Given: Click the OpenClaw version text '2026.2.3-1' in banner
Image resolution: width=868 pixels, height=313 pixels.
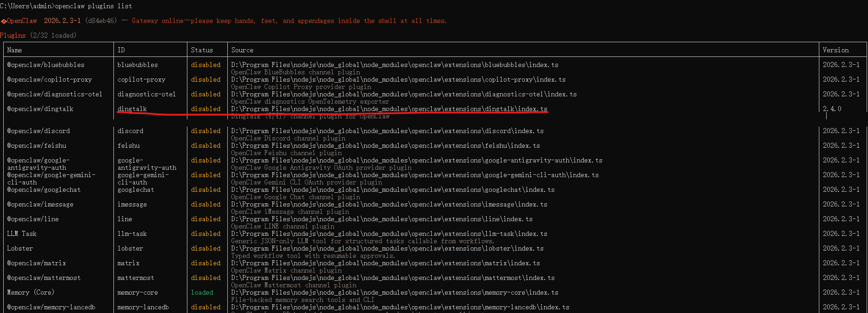Looking at the screenshot, I should pos(62,21).
